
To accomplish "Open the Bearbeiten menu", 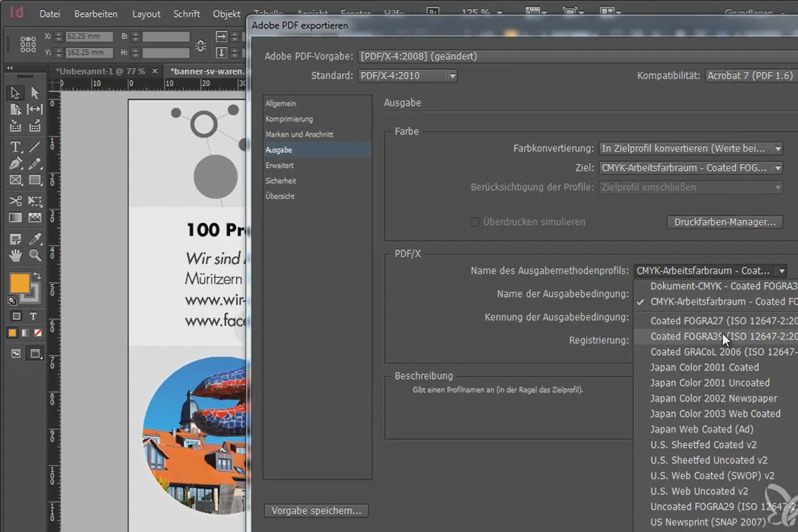I will (96, 13).
